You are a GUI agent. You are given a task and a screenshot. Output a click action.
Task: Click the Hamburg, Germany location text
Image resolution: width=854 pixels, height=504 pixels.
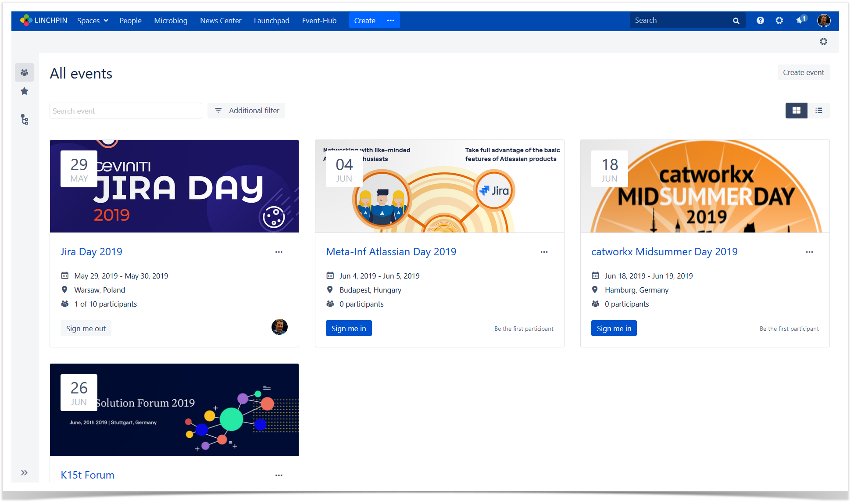[636, 290]
